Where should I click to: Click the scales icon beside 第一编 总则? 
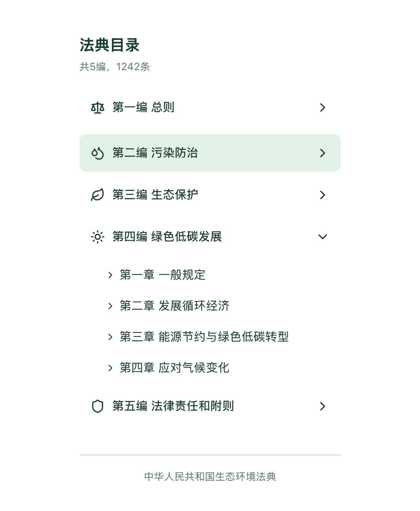pyautogui.click(x=97, y=108)
